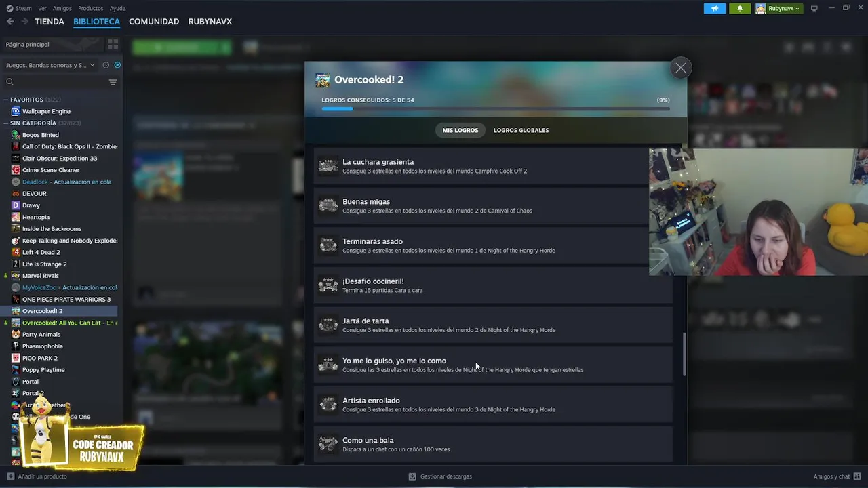This screenshot has height=488, width=868.
Task: Click the PICO PARK 2 icon
Action: pyautogui.click(x=16, y=358)
